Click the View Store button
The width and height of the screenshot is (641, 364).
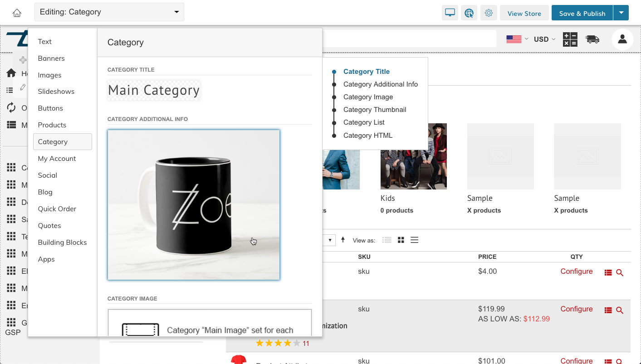[524, 13]
